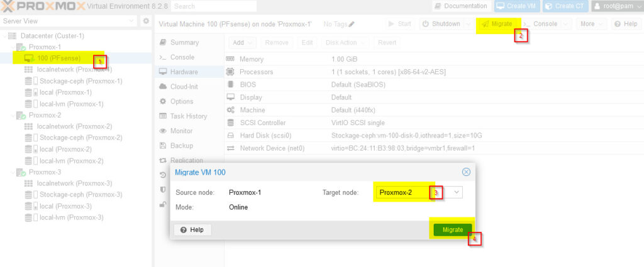Click the Migrate toolbar button
Screen dimensions: 644x267
point(497,24)
